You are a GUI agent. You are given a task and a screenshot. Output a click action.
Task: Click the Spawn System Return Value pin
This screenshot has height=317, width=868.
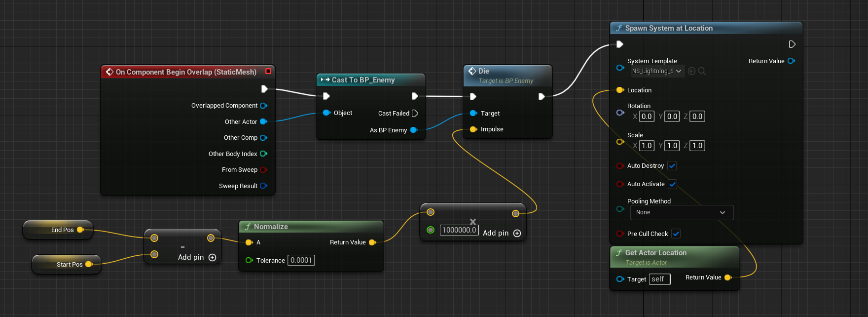(x=791, y=61)
